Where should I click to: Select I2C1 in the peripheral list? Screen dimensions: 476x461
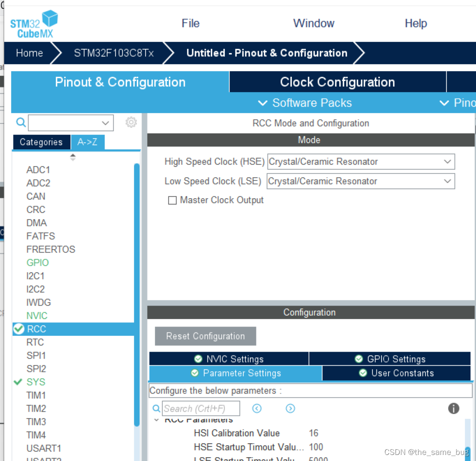coord(35,276)
